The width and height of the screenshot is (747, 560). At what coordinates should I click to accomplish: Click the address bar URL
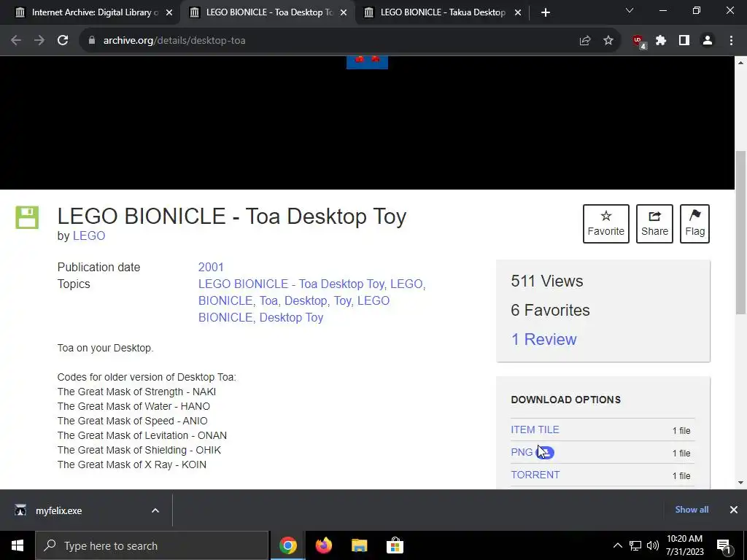pos(174,41)
